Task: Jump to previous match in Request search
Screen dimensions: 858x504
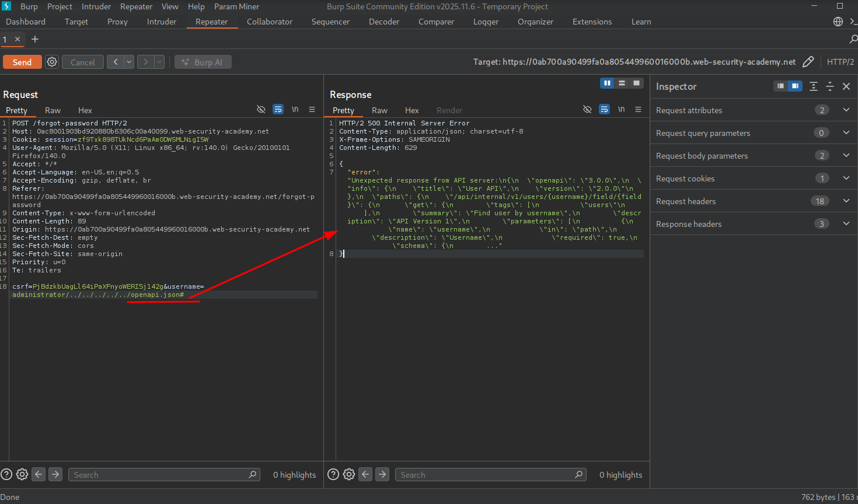Action: pos(39,474)
